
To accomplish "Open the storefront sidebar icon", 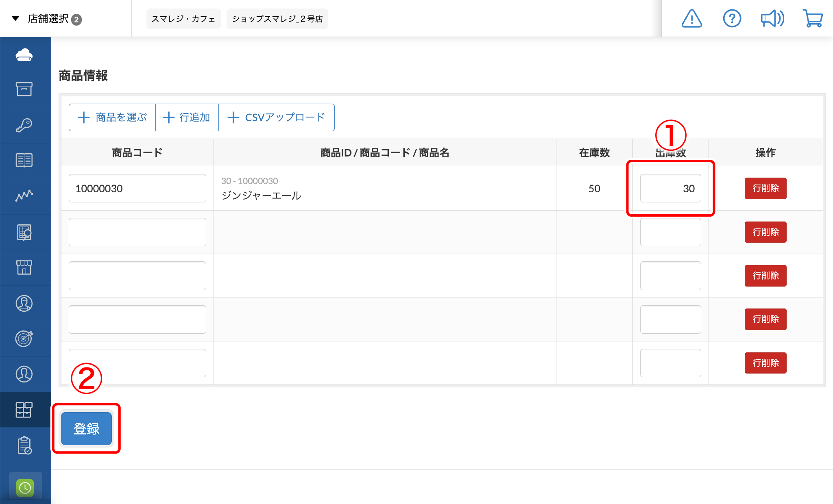I will 24,267.
